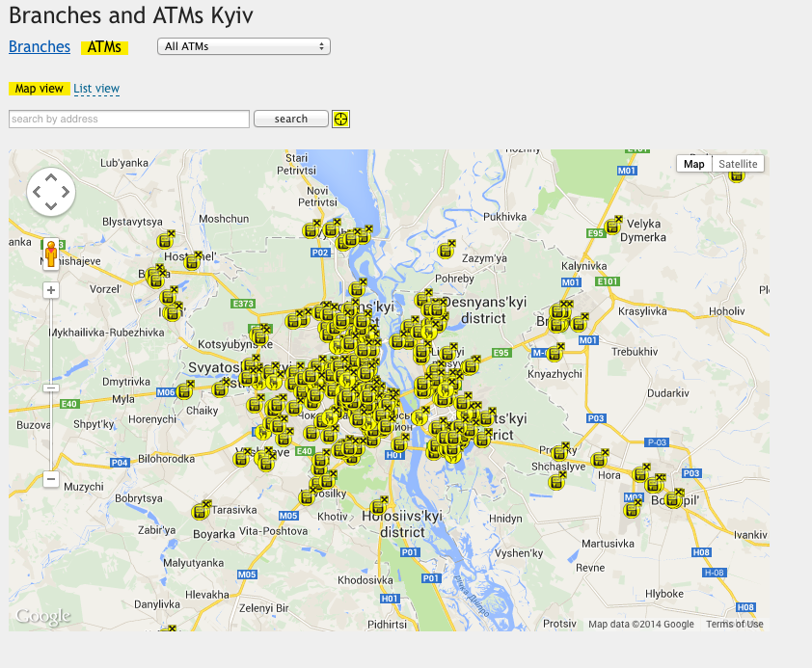Click the Street View pegman icon
The image size is (812, 668).
[51, 254]
